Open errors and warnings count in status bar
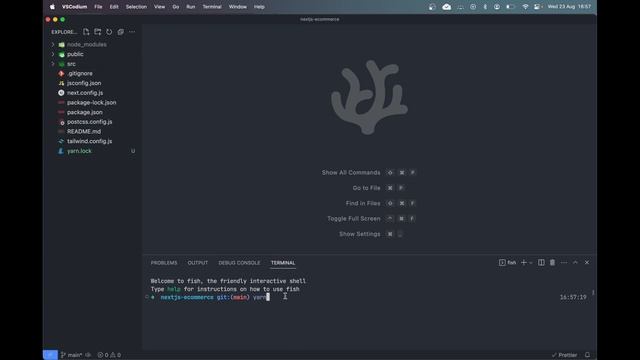 tap(109, 355)
